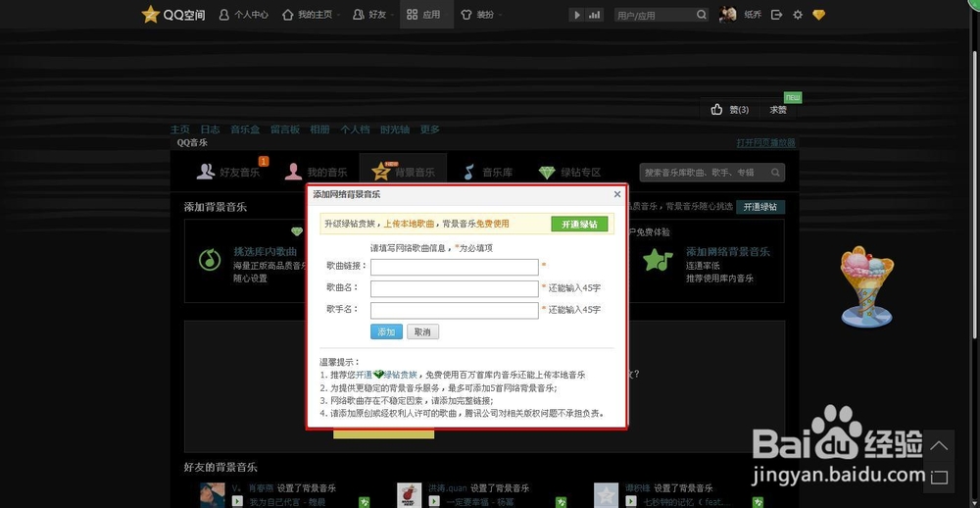Click the 打开网页播放器 link
This screenshot has width=980, height=508.
765,143
